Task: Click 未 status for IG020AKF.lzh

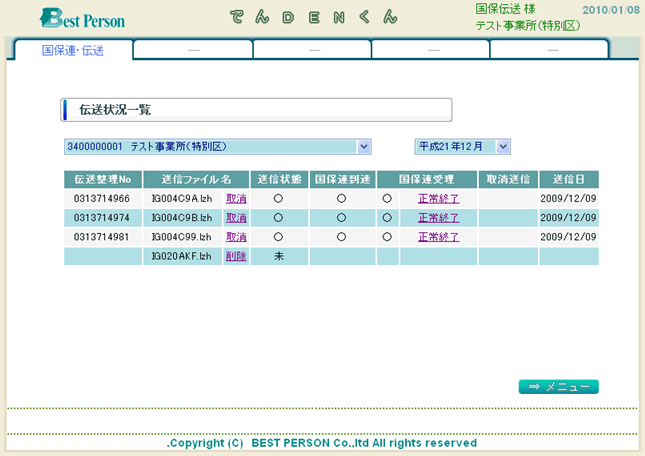Action: click(x=279, y=256)
